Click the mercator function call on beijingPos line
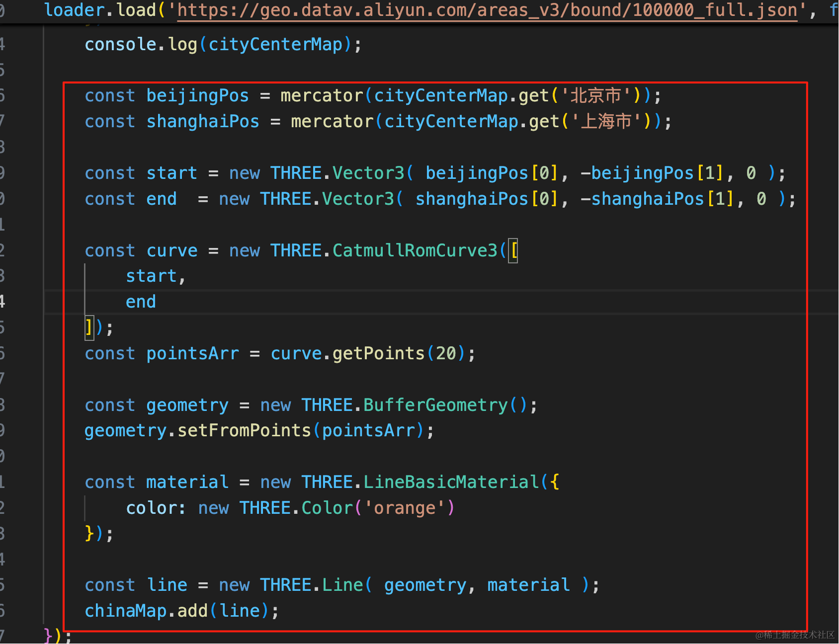Viewport: 839px width, 644px height. pos(322,95)
